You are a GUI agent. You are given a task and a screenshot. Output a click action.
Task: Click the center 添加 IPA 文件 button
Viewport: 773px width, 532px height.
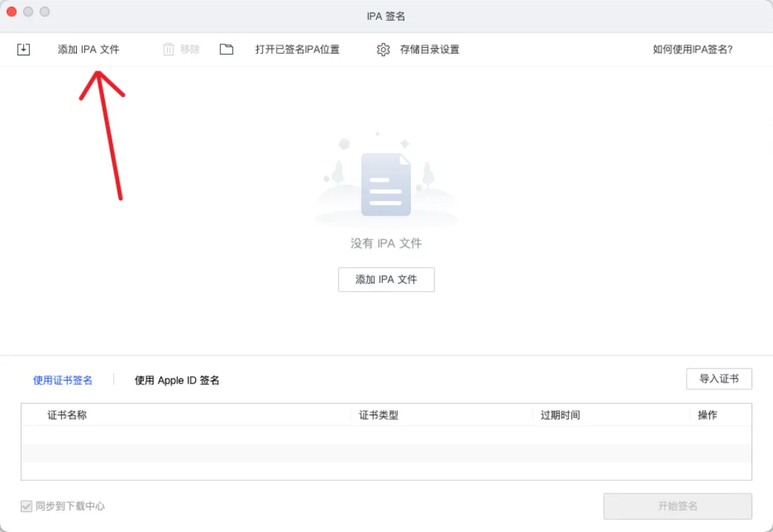tap(386, 279)
